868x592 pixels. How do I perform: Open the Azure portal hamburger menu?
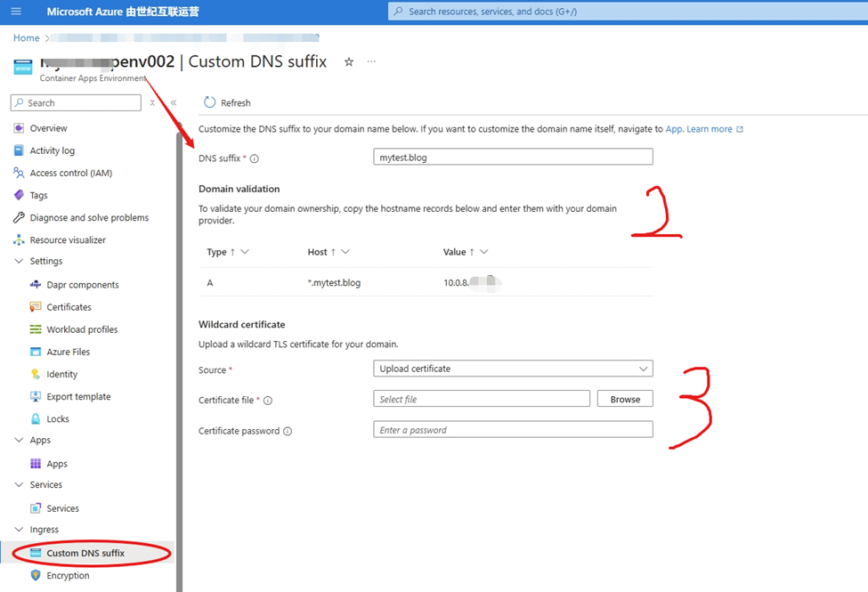[x=16, y=12]
